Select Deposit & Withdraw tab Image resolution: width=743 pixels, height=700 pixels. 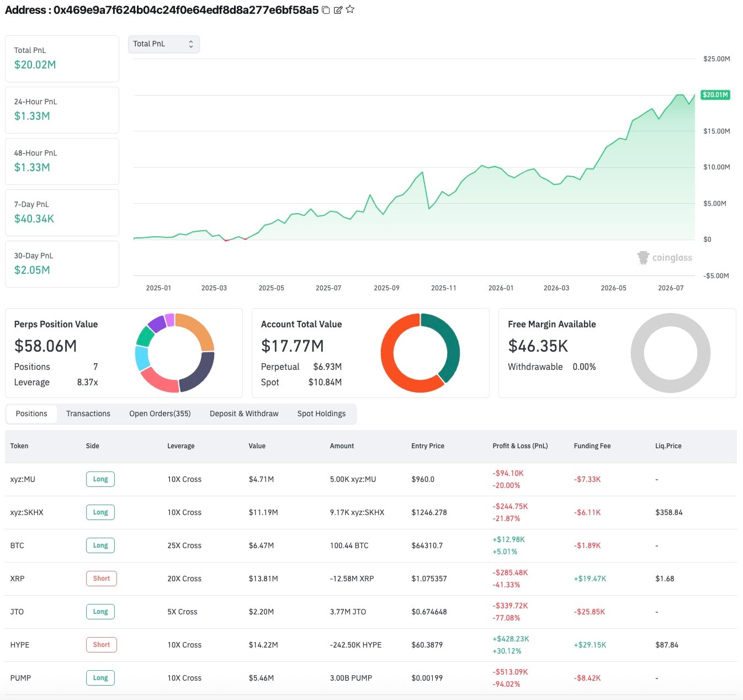[x=244, y=413]
